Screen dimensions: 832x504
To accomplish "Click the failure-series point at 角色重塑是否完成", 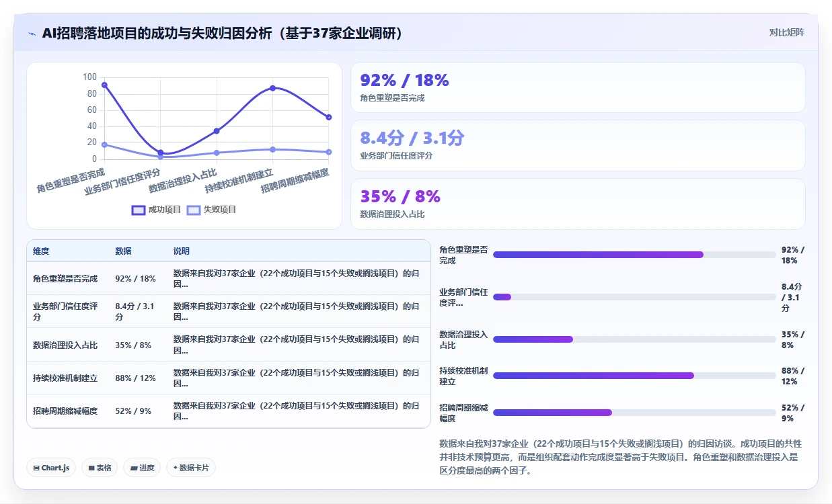I will [x=104, y=144].
